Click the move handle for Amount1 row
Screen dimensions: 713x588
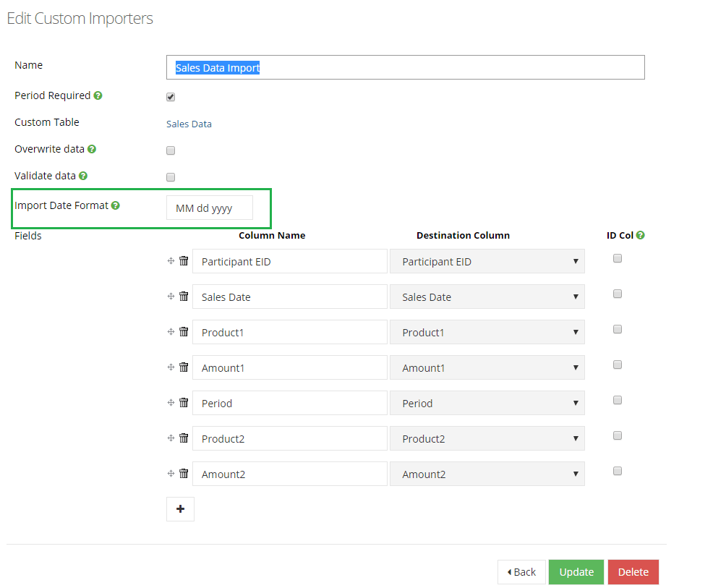pos(171,367)
